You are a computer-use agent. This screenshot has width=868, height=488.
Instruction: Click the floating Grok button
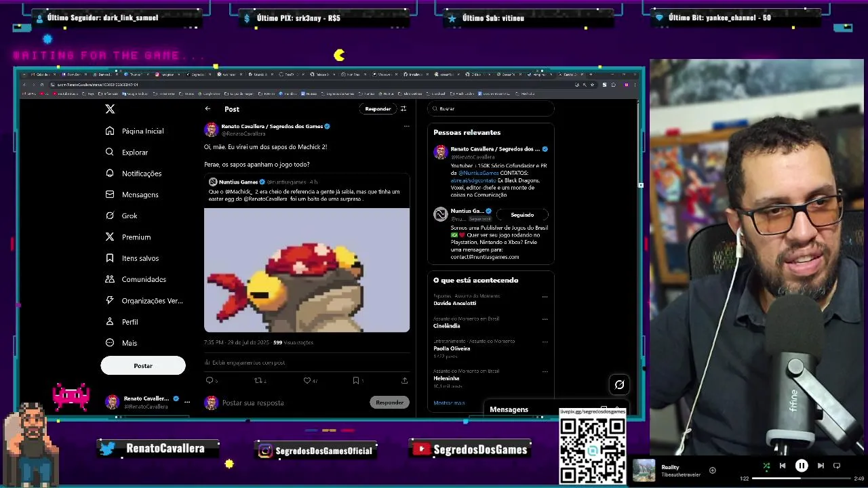(619, 385)
